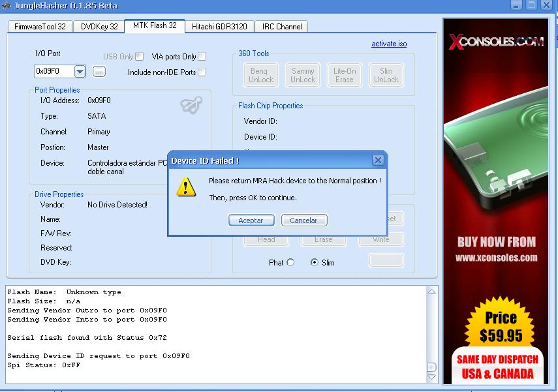Click the Sammy UnLock button
Image resolution: width=558 pixels, height=392 pixels.
[x=303, y=75]
